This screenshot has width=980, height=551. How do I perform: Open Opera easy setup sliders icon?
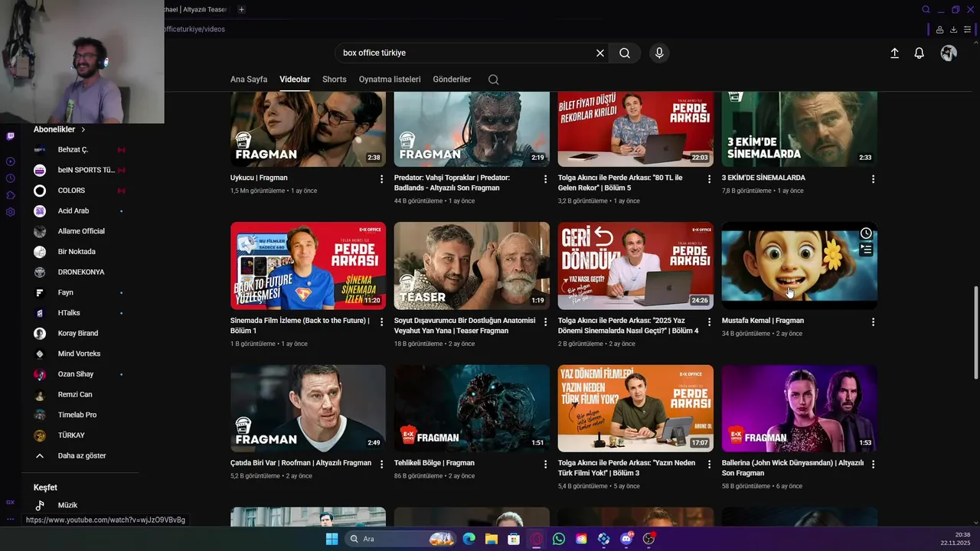pyautogui.click(x=968, y=29)
